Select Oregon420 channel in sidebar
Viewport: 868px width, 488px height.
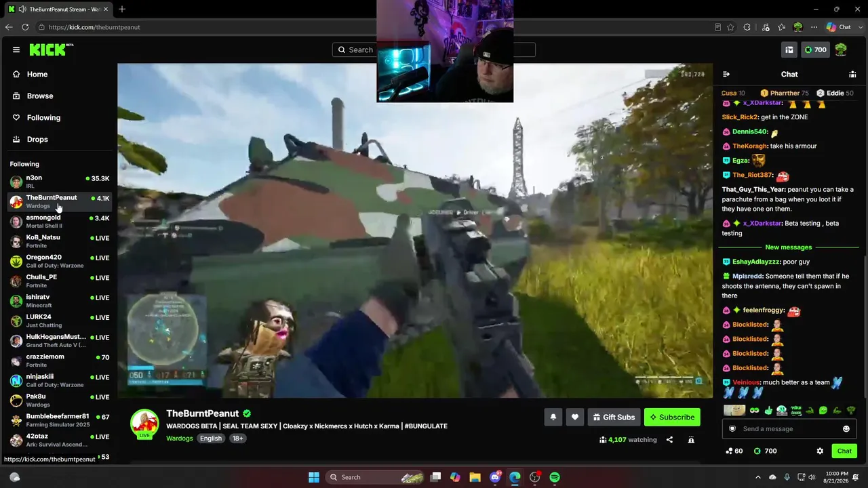60,261
